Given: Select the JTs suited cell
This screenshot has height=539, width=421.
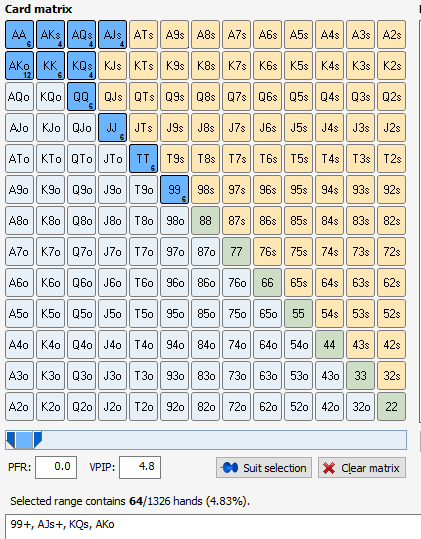Looking at the screenshot, I should (x=144, y=128).
